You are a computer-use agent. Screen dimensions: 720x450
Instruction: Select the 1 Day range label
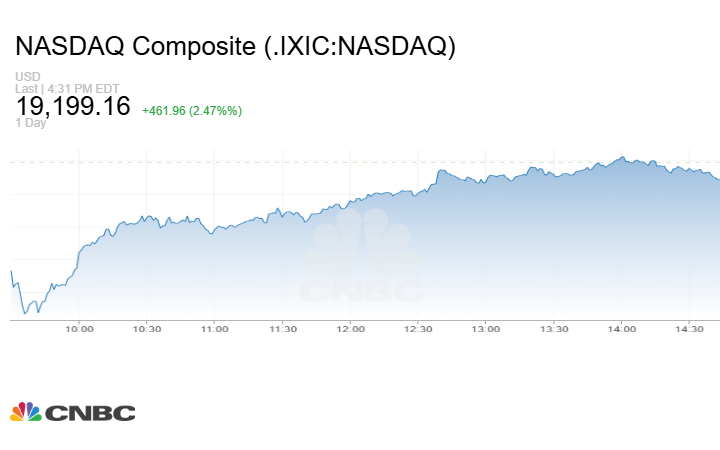click(x=30, y=123)
